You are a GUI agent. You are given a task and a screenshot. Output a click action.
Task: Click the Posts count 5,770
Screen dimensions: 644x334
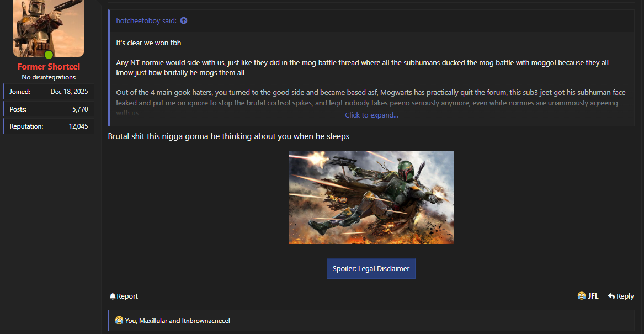pos(80,109)
